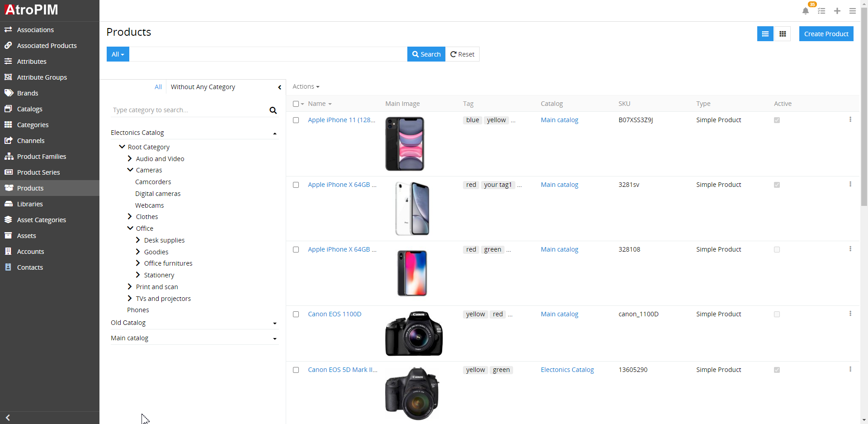
Task: Open the top-right hamburger menu
Action: (853, 11)
